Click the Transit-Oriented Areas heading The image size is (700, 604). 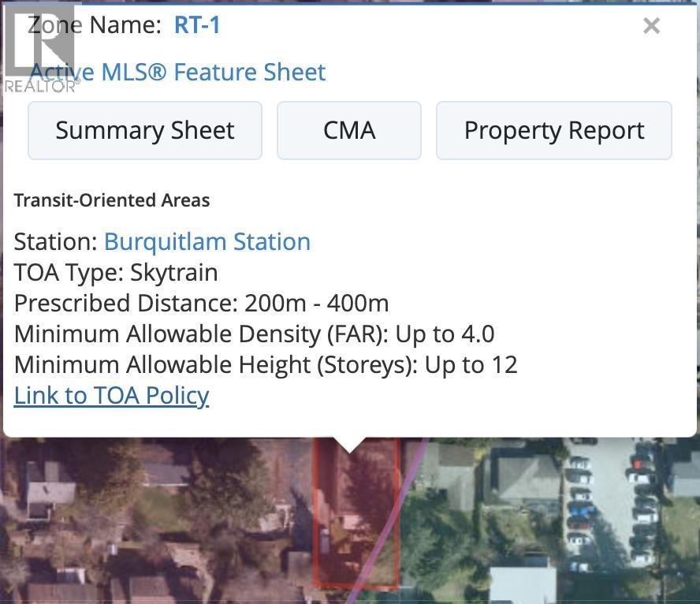pyautogui.click(x=112, y=200)
